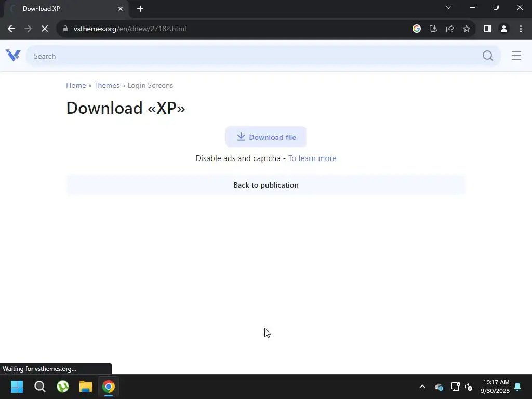This screenshot has width=532, height=399.
Task: Open the network tray icon
Action: 455,387
